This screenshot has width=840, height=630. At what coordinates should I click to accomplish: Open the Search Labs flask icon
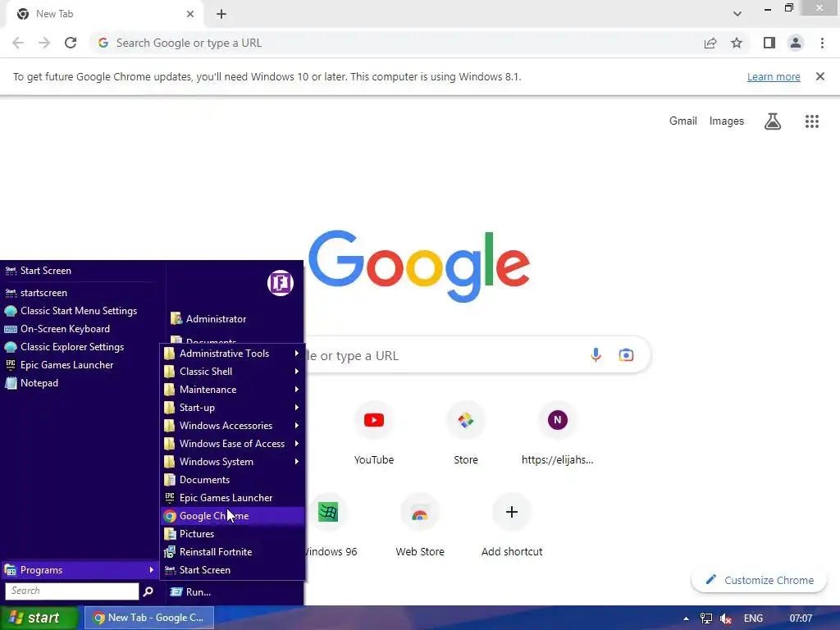coord(773,121)
